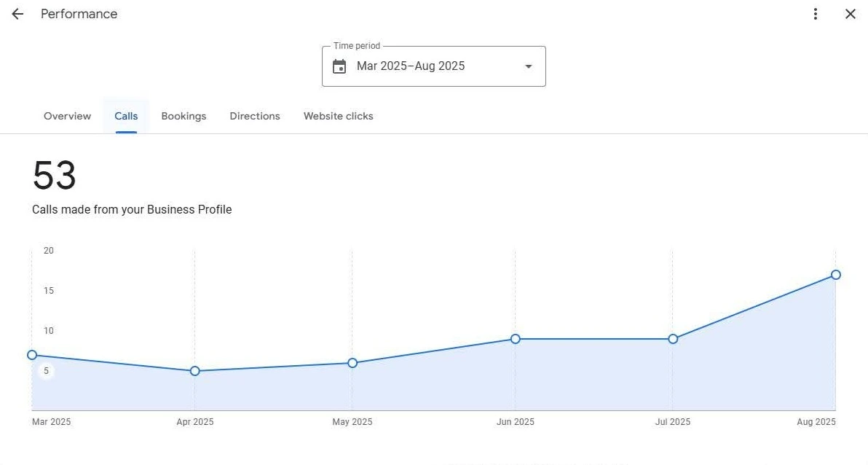Open the Time period dropdown arrow

tap(527, 66)
